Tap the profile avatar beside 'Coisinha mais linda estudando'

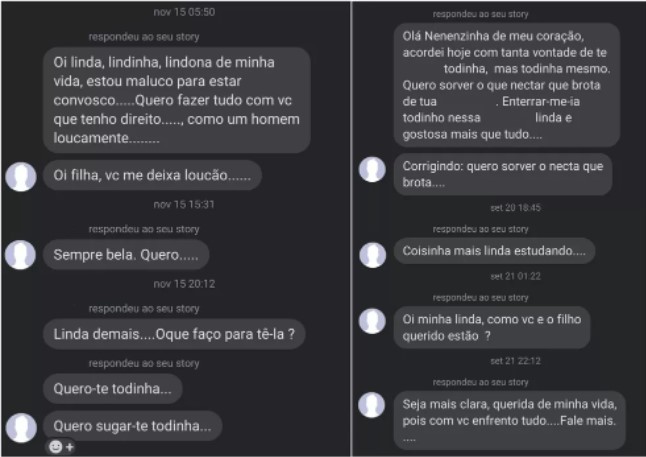[372, 255]
